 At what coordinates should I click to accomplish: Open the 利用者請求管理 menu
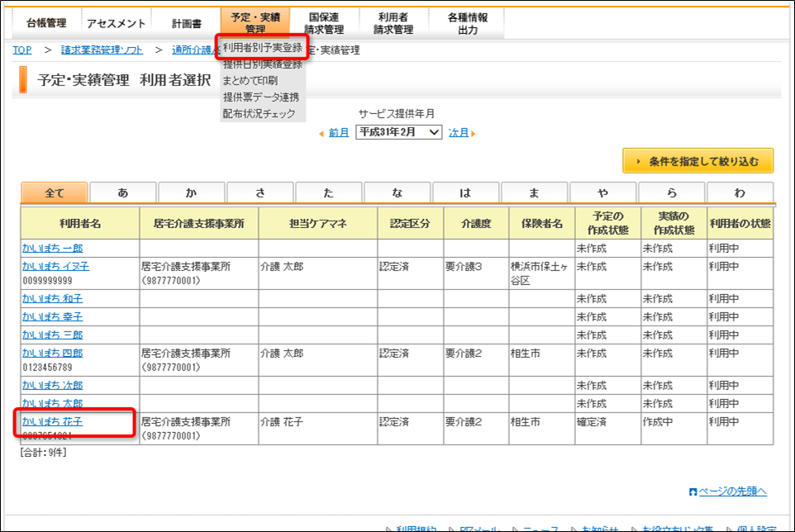(x=393, y=23)
